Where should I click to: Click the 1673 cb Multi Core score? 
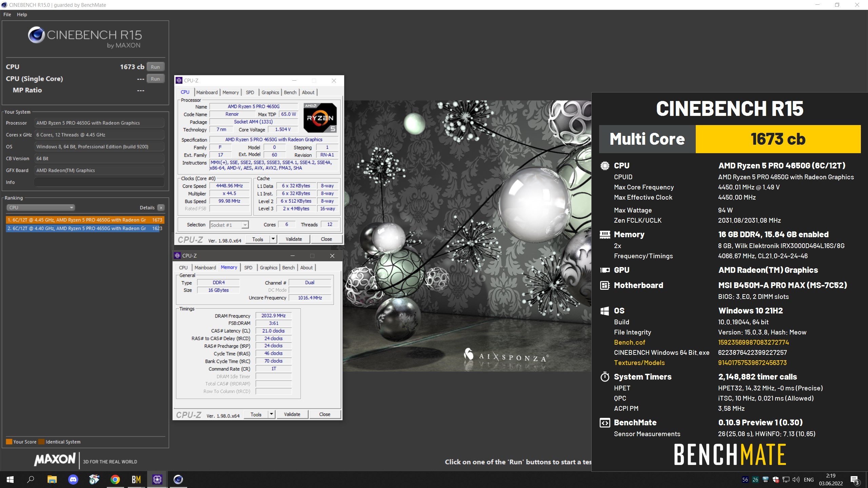[x=778, y=139]
